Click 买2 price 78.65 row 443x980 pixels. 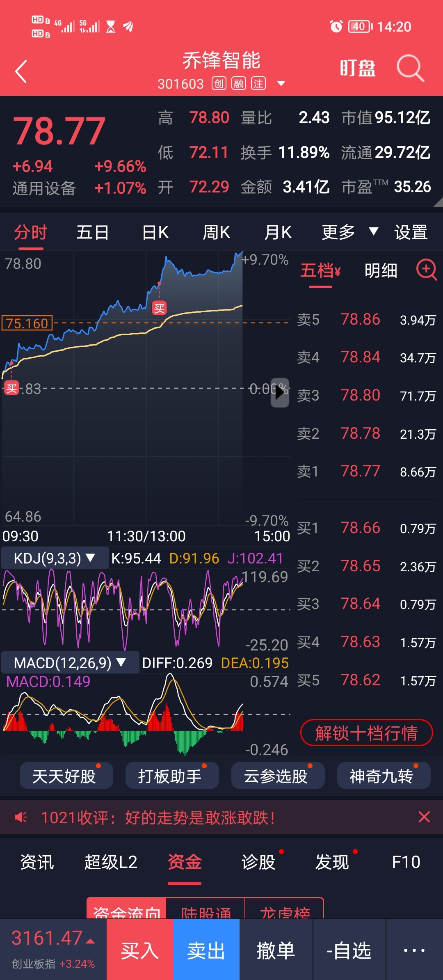367,566
